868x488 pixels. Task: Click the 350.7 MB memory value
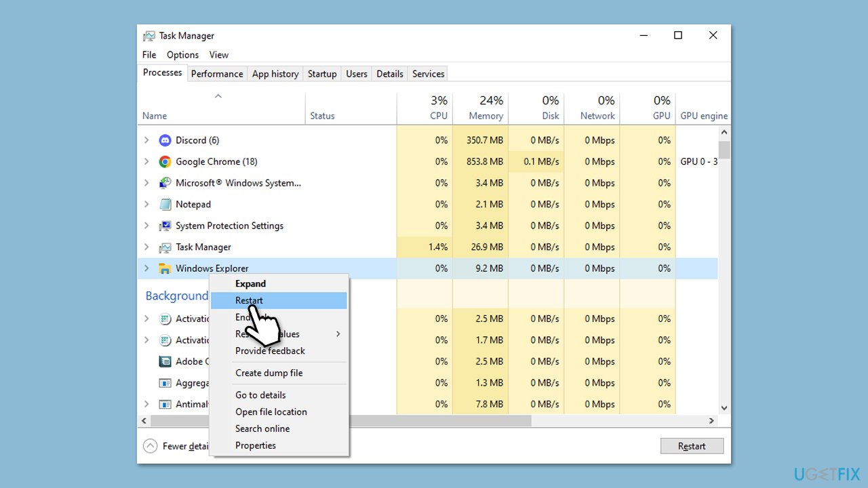pyautogui.click(x=486, y=140)
